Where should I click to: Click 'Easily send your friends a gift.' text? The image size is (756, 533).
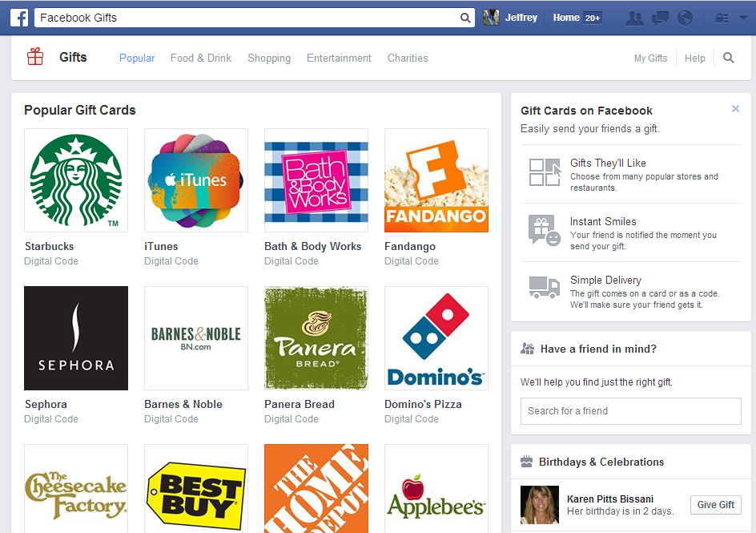pos(590,129)
